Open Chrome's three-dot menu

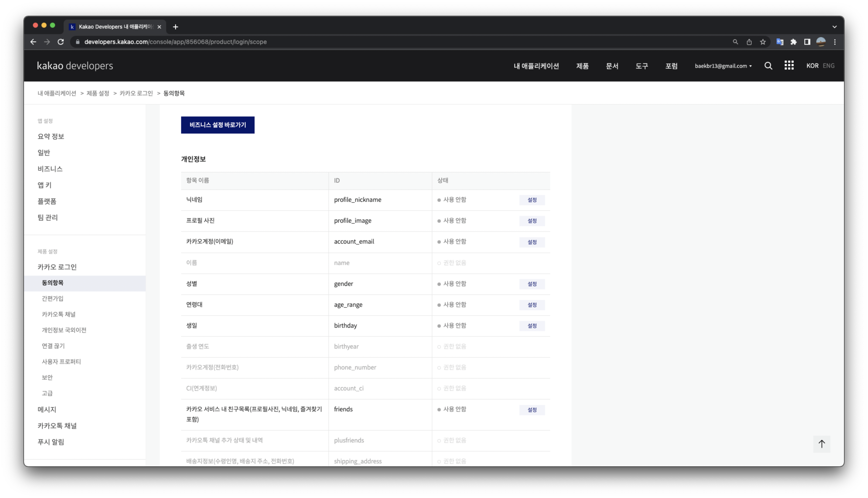pyautogui.click(x=835, y=42)
